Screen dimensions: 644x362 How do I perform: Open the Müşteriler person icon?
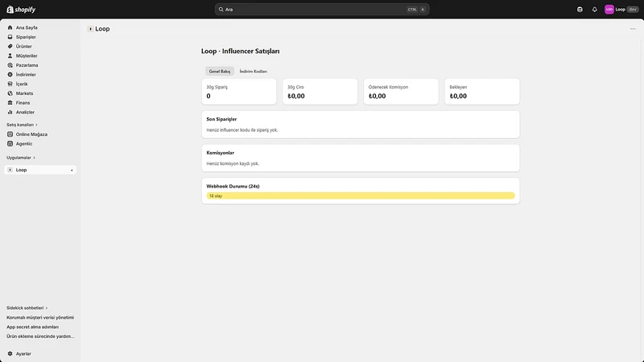click(10, 56)
